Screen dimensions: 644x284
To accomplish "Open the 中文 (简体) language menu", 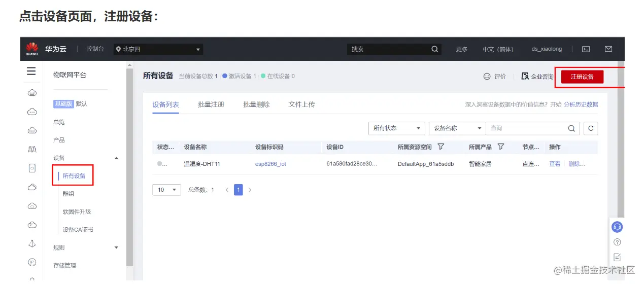I will pyautogui.click(x=498, y=49).
